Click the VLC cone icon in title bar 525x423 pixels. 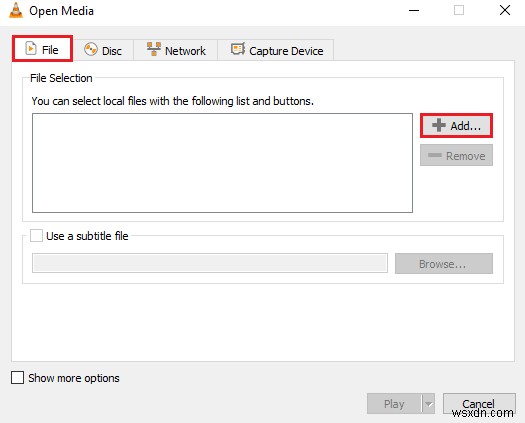click(16, 11)
